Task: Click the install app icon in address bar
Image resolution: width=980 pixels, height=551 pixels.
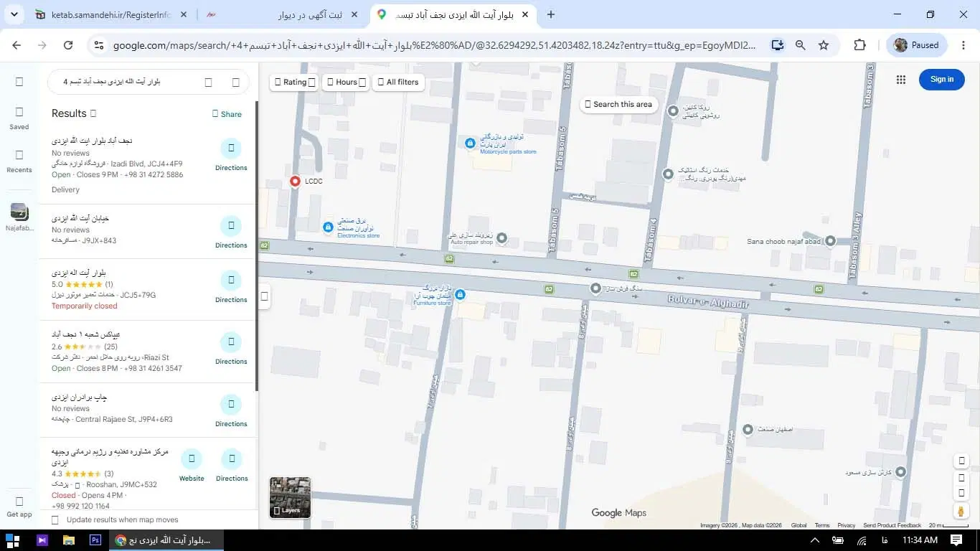Action: (778, 45)
